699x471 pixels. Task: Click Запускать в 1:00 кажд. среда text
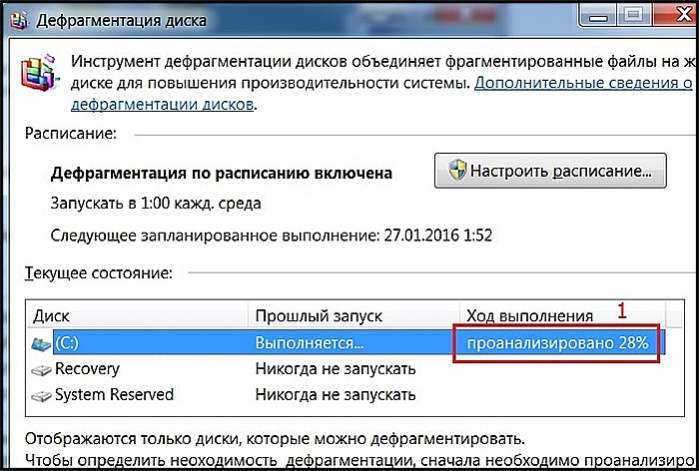pos(156,204)
